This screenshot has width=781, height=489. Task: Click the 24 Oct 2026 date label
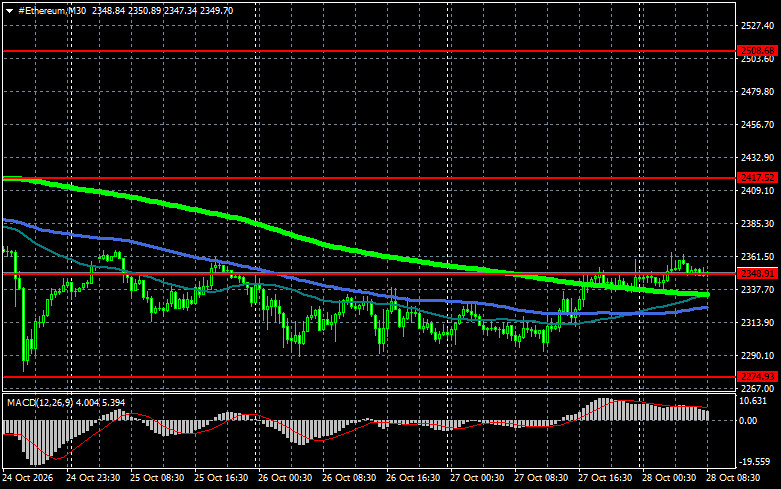click(27, 478)
